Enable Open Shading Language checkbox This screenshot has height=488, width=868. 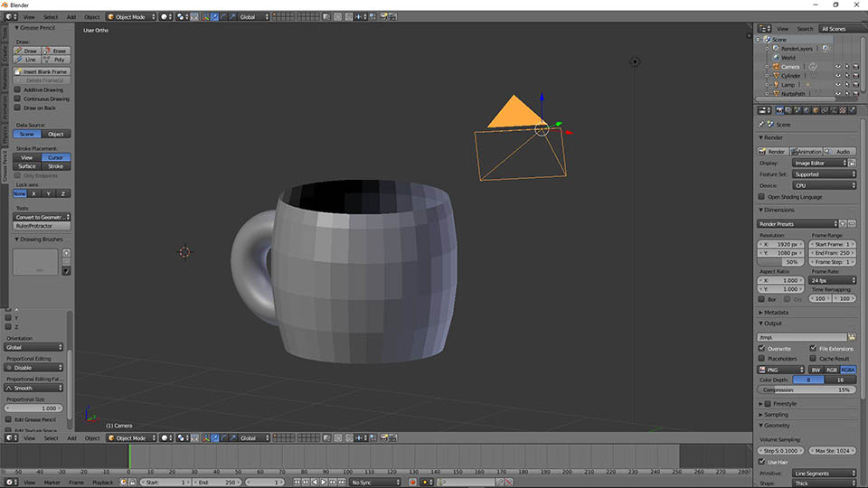[761, 196]
